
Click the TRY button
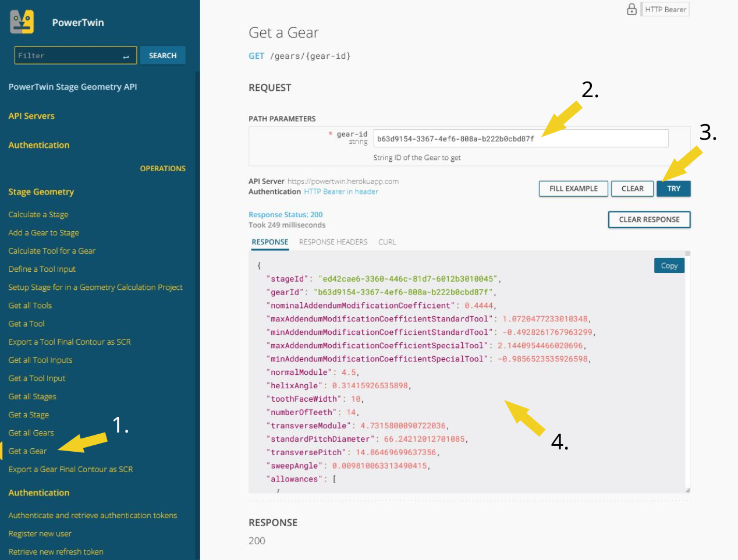pos(673,189)
